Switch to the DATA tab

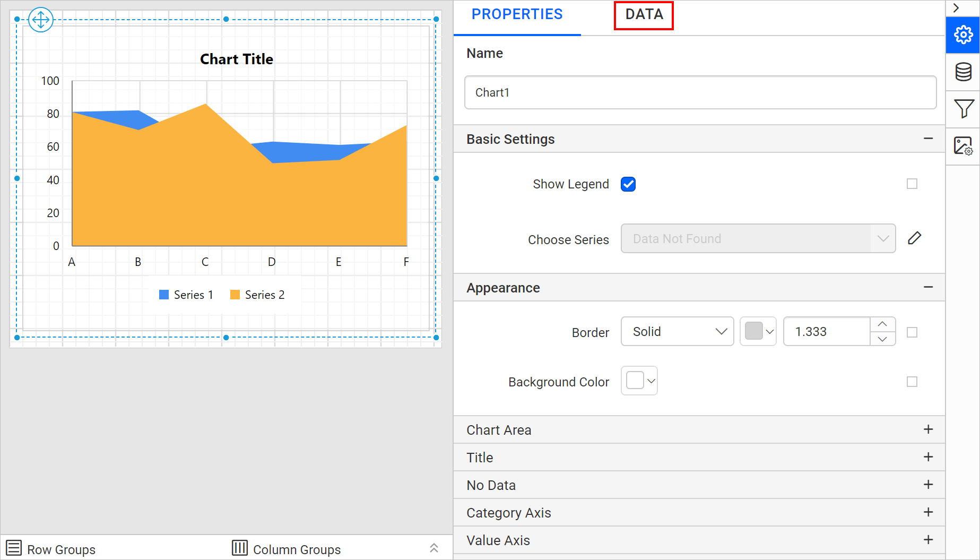tap(644, 14)
